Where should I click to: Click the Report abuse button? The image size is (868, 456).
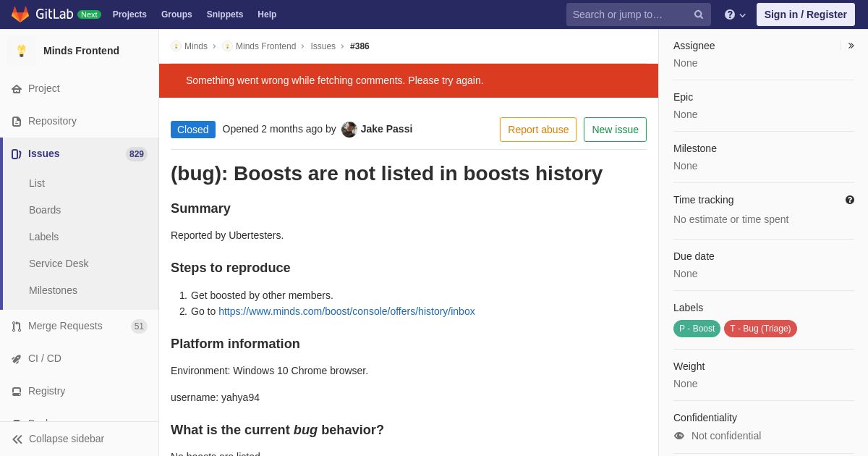(x=538, y=130)
